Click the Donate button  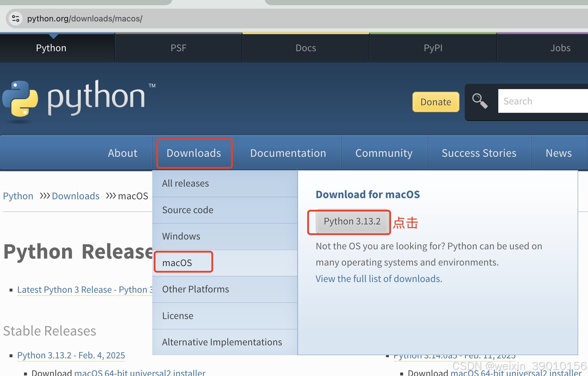pyautogui.click(x=436, y=102)
